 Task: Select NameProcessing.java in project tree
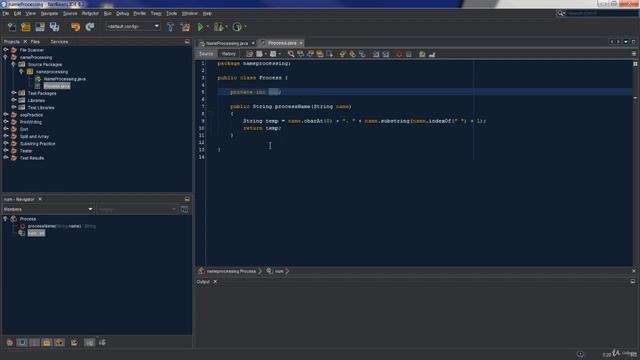(x=64, y=79)
